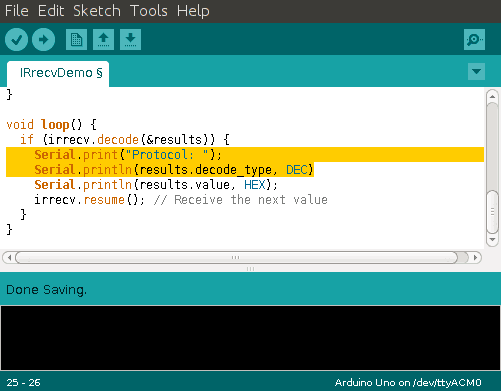501x391 pixels.
Task: Click the Verify checkmark button
Action: tap(16, 40)
